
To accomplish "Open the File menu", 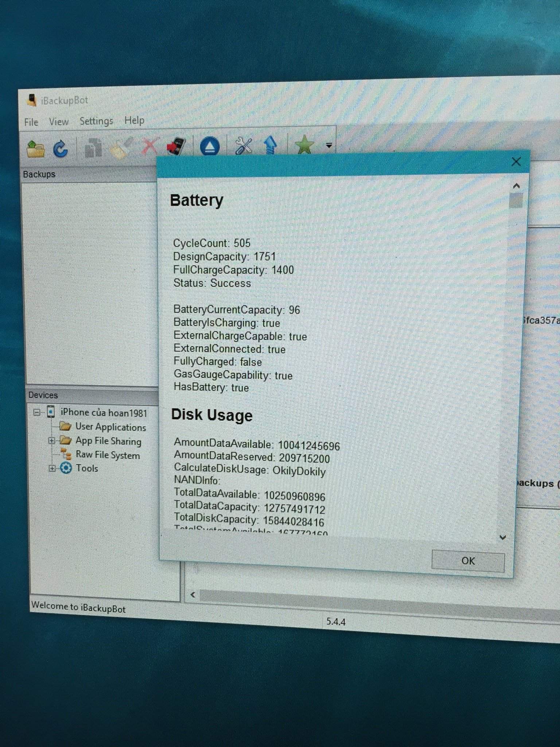I will point(31,122).
